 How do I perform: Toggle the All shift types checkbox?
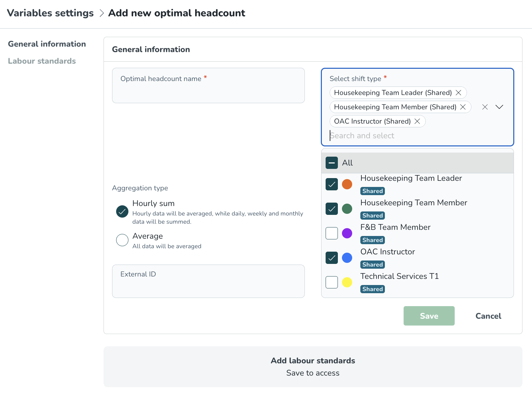pos(332,163)
